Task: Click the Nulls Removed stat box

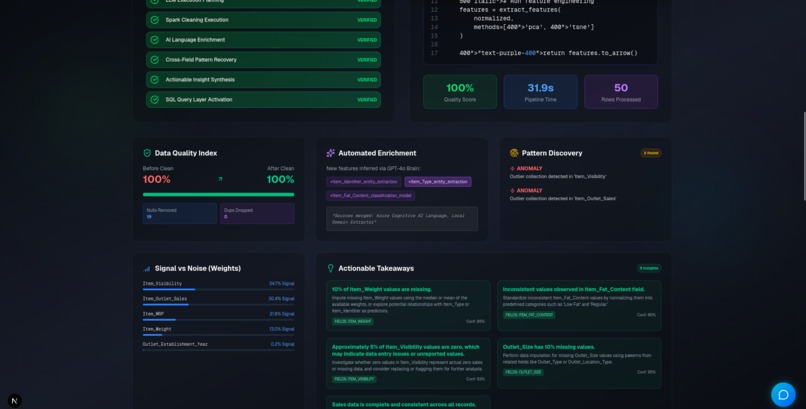Action: (x=180, y=213)
